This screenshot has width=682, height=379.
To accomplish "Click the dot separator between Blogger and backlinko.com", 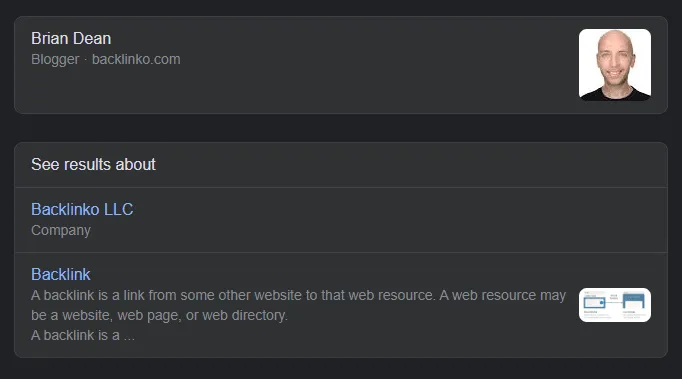I will [85, 60].
